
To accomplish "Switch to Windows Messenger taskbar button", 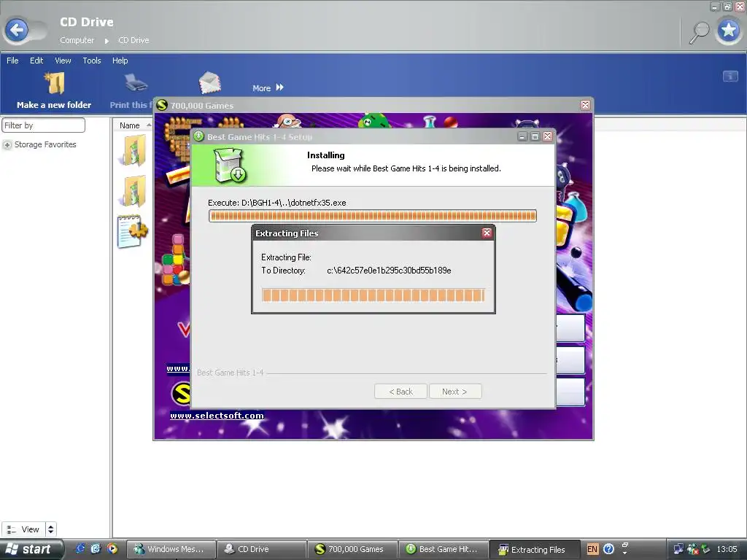I will 171,549.
